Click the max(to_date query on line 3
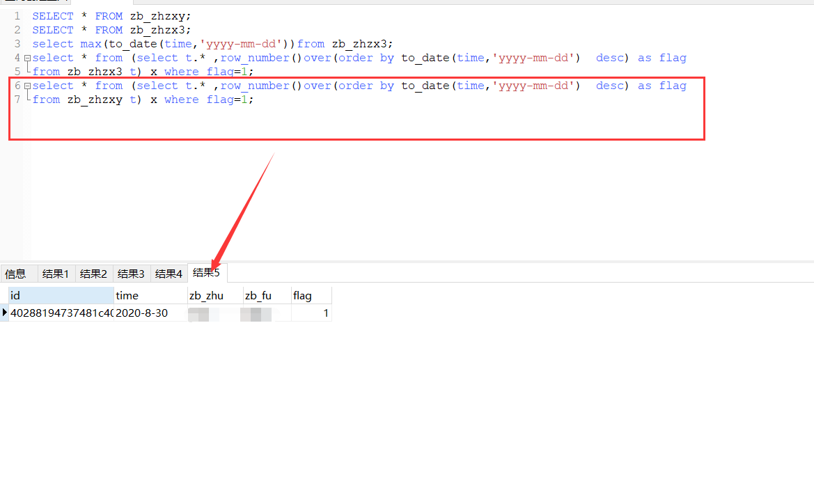Screen dimensions: 814x504 click(212, 44)
